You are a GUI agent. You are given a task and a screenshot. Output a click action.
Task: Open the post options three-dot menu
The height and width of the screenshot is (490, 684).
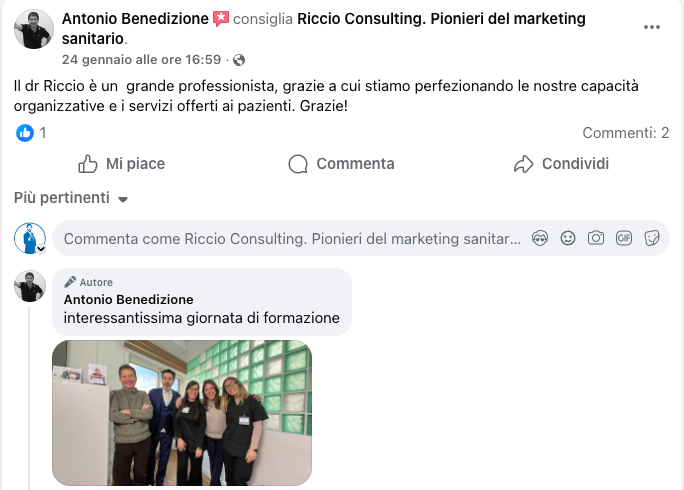pyautogui.click(x=652, y=28)
